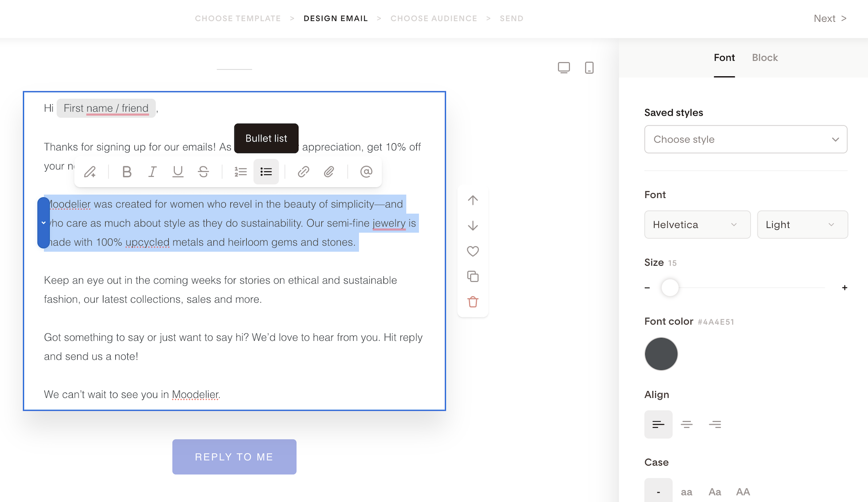Select right text alignment

[714, 424]
